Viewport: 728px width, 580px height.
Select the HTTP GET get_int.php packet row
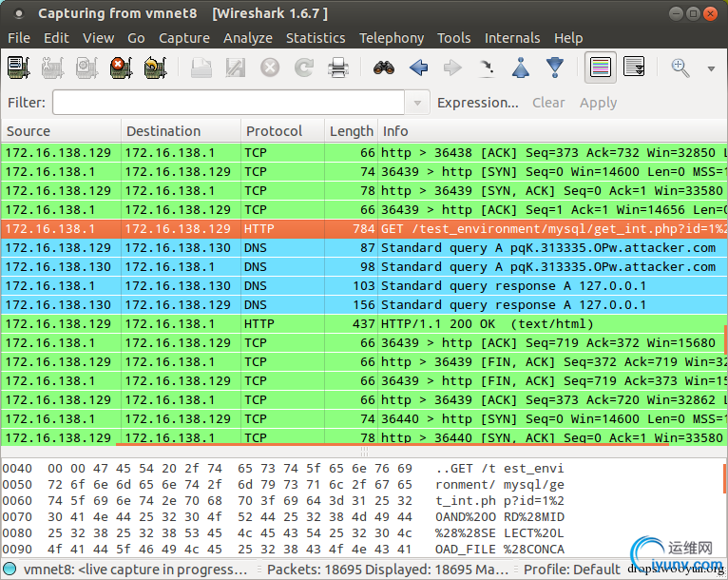[x=364, y=229]
